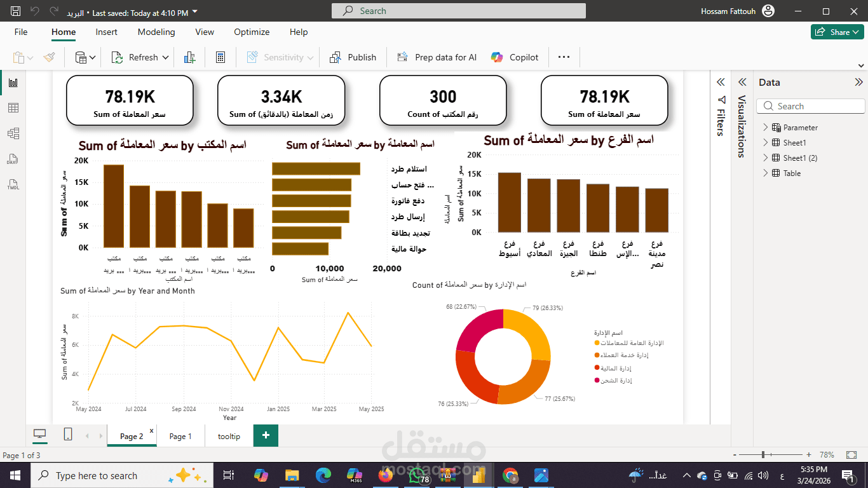The width and height of the screenshot is (868, 488).
Task: Open the Modeling ribbon tab
Action: coord(156,32)
